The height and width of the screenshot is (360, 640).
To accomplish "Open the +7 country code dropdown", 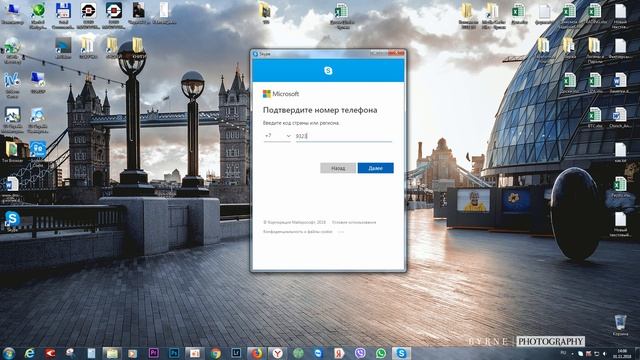I will [x=278, y=136].
